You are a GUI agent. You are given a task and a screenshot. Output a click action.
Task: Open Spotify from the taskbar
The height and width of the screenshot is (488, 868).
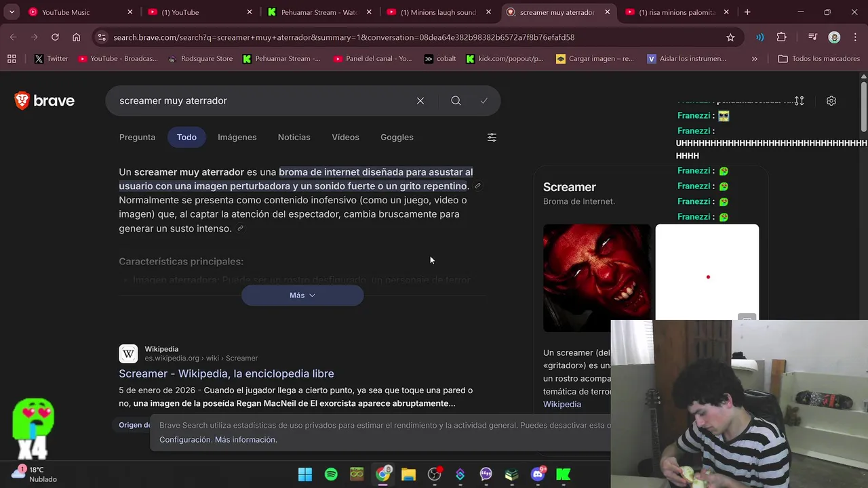[331, 474]
